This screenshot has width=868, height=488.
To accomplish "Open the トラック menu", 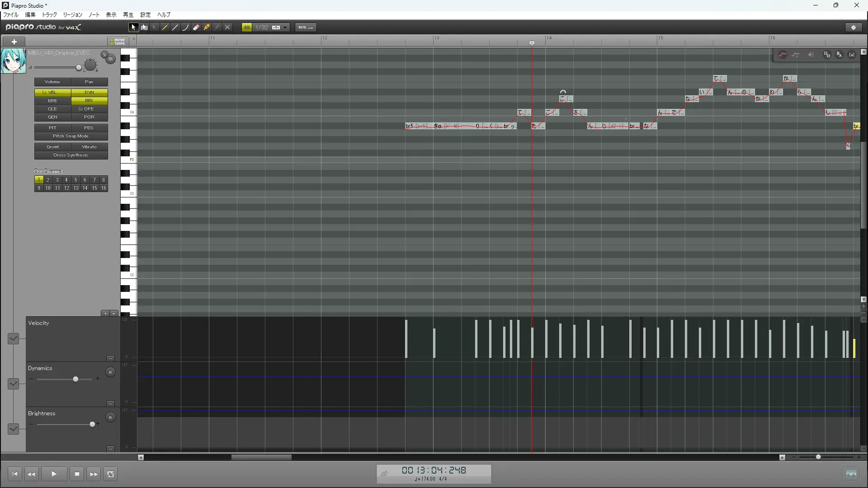I will click(49, 15).
